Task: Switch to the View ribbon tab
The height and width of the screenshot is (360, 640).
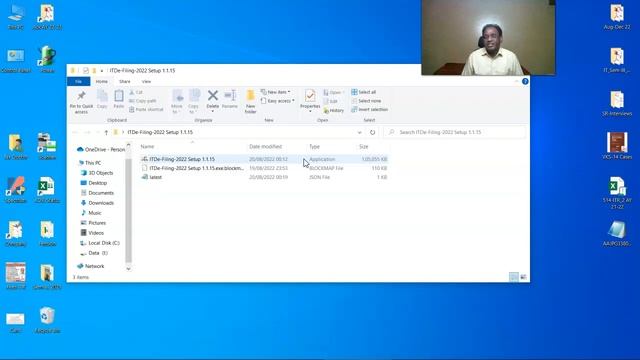Action: pyautogui.click(x=146, y=82)
